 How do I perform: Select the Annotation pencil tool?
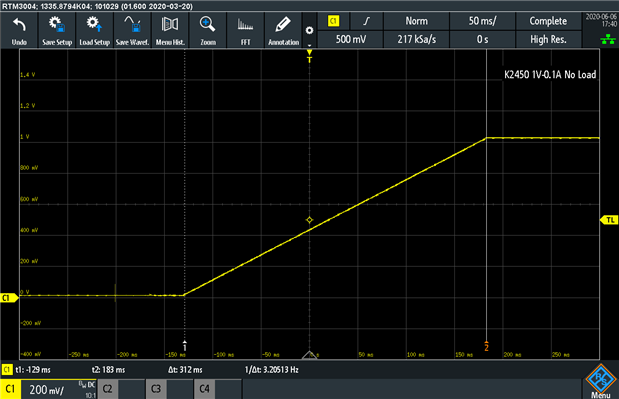[283, 30]
